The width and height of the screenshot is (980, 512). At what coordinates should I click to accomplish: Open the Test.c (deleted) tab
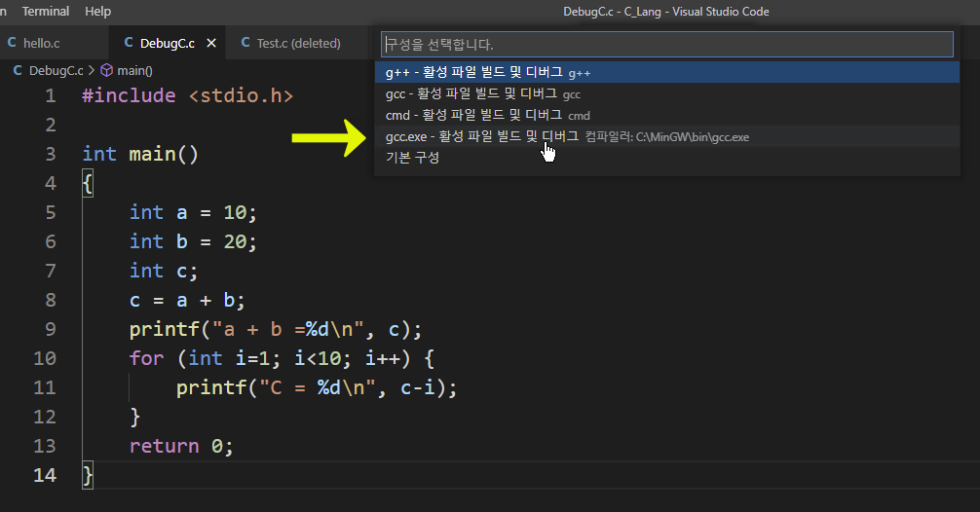point(298,43)
